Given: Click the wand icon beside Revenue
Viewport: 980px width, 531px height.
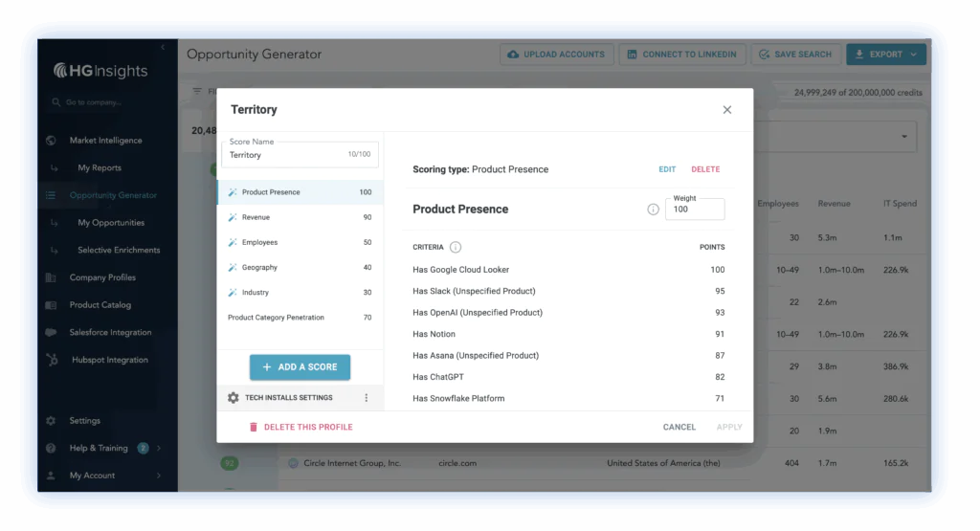Looking at the screenshot, I should tap(233, 217).
